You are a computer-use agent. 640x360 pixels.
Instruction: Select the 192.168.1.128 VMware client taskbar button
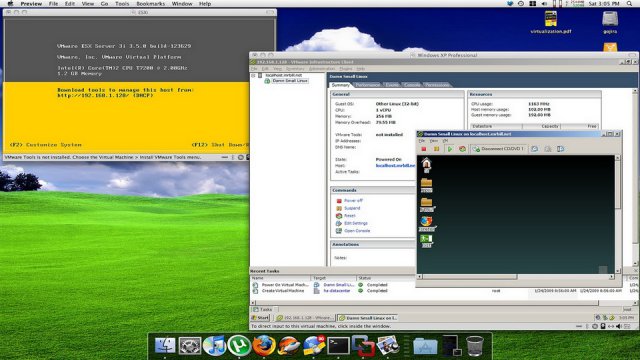click(304, 318)
